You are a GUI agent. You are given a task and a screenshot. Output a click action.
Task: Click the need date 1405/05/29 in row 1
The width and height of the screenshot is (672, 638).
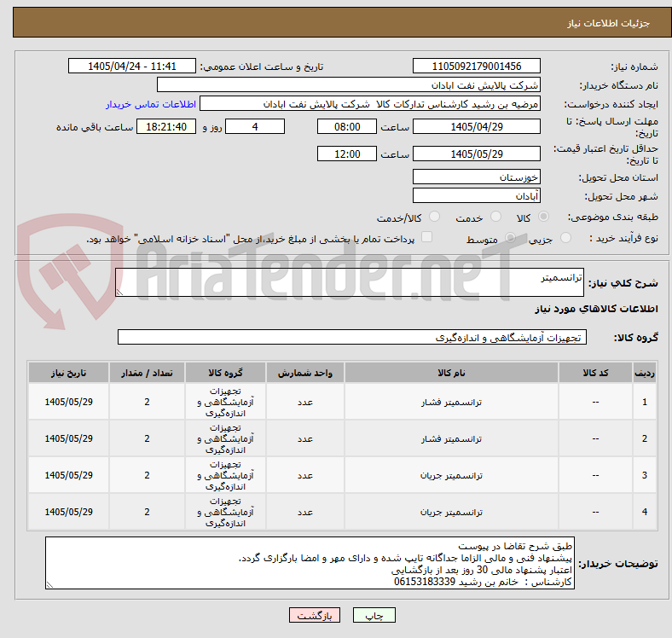(68, 402)
